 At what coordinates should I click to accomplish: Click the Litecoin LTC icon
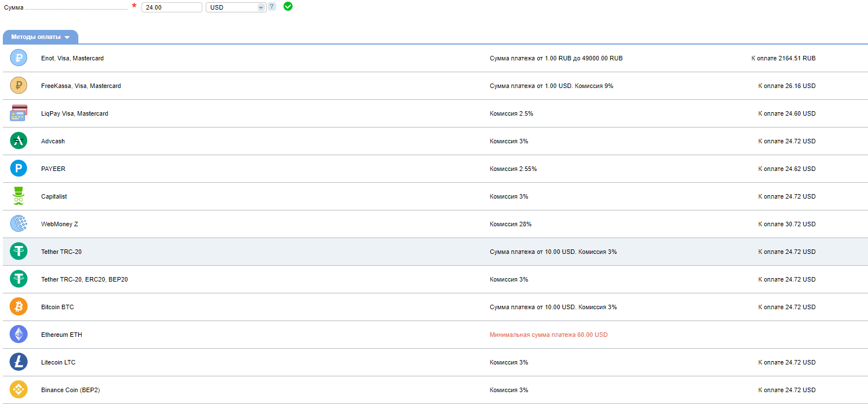[19, 362]
